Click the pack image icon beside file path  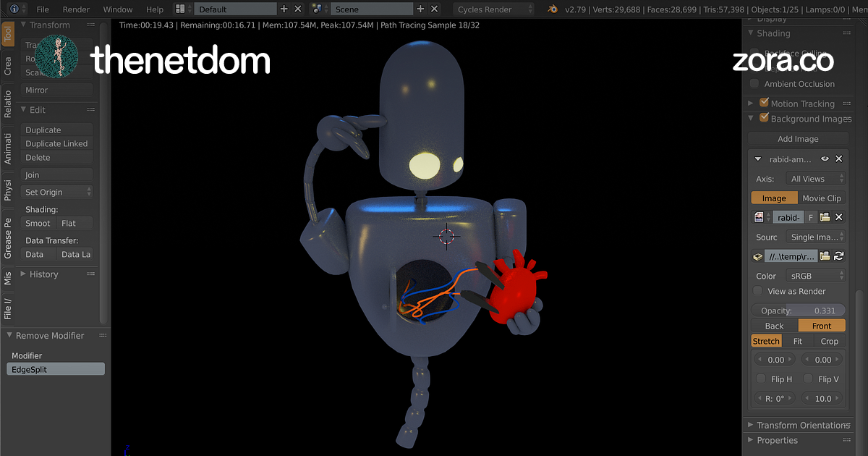pos(758,256)
